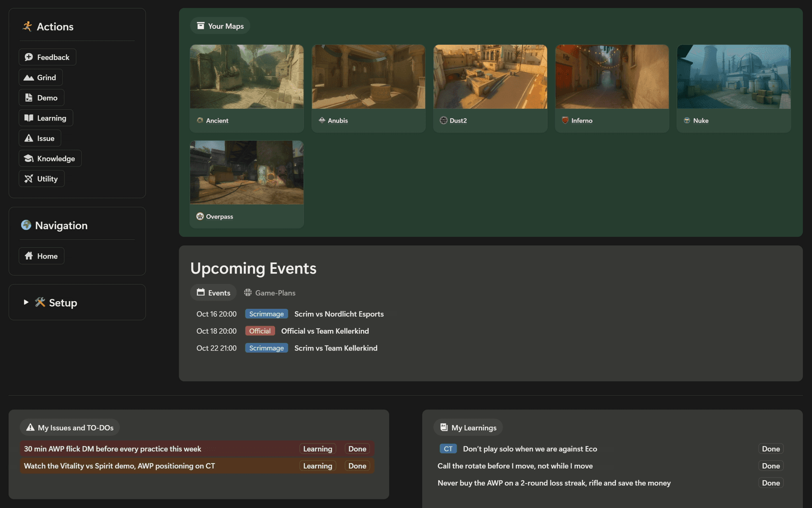
Task: Click the Grind mountain icon
Action: 29,78
